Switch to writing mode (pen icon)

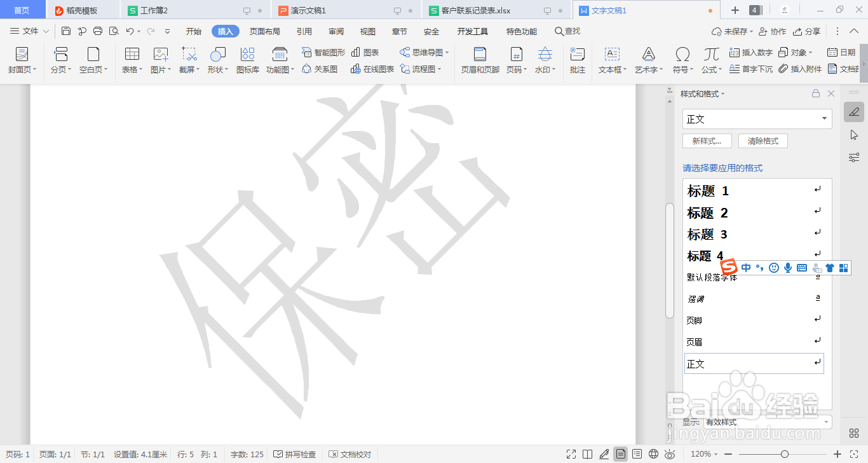pyautogui.click(x=604, y=454)
